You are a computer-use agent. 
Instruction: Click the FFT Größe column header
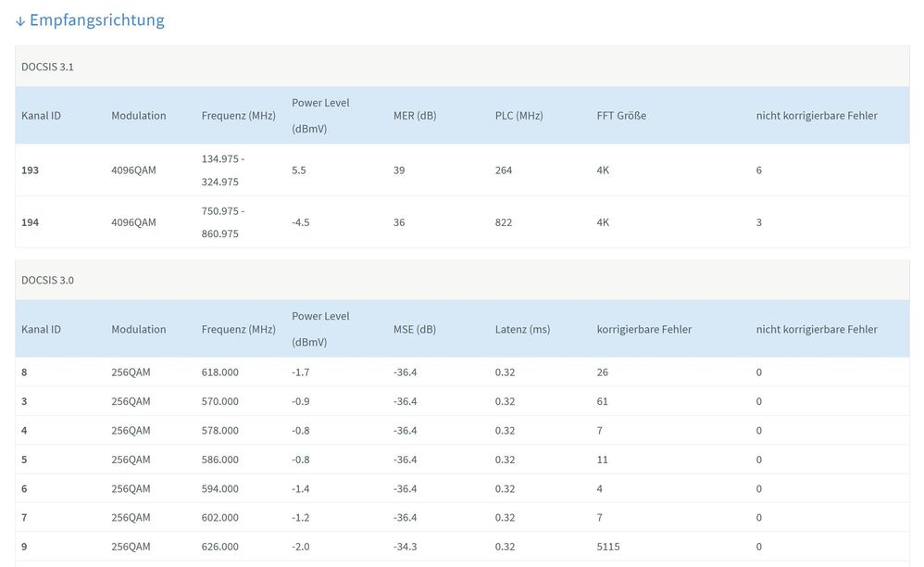click(621, 116)
